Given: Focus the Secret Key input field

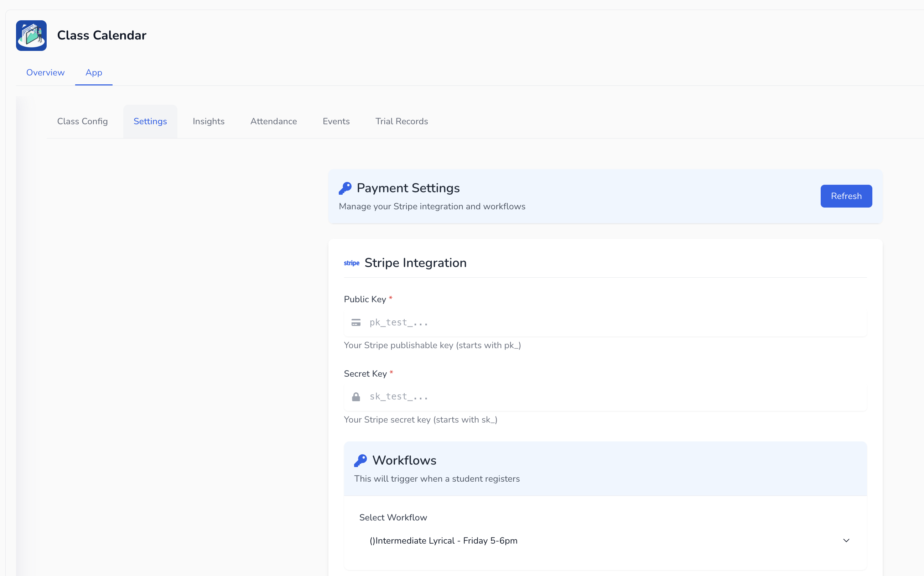Looking at the screenshot, I should pos(605,397).
